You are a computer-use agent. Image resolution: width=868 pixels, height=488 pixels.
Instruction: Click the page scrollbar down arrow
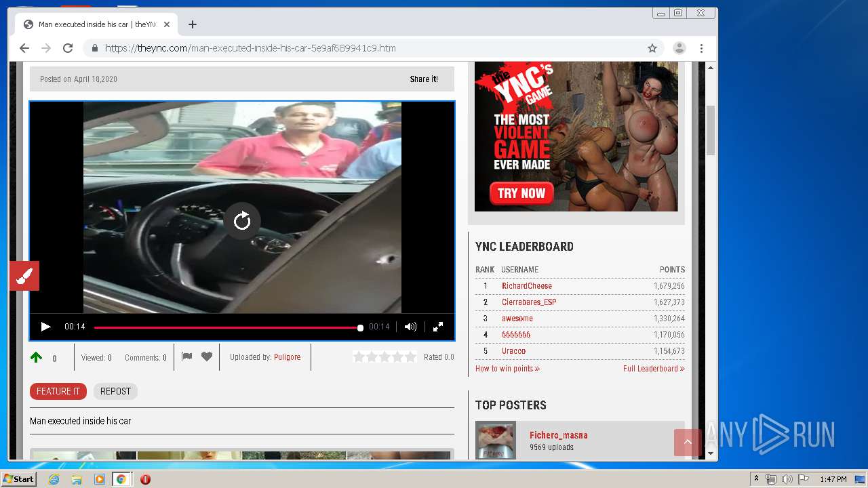point(711,453)
